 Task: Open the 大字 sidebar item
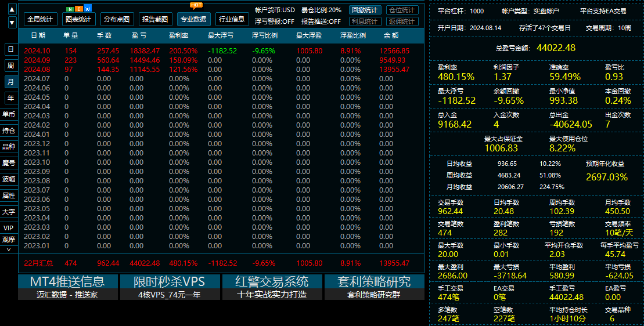[x=9, y=212]
